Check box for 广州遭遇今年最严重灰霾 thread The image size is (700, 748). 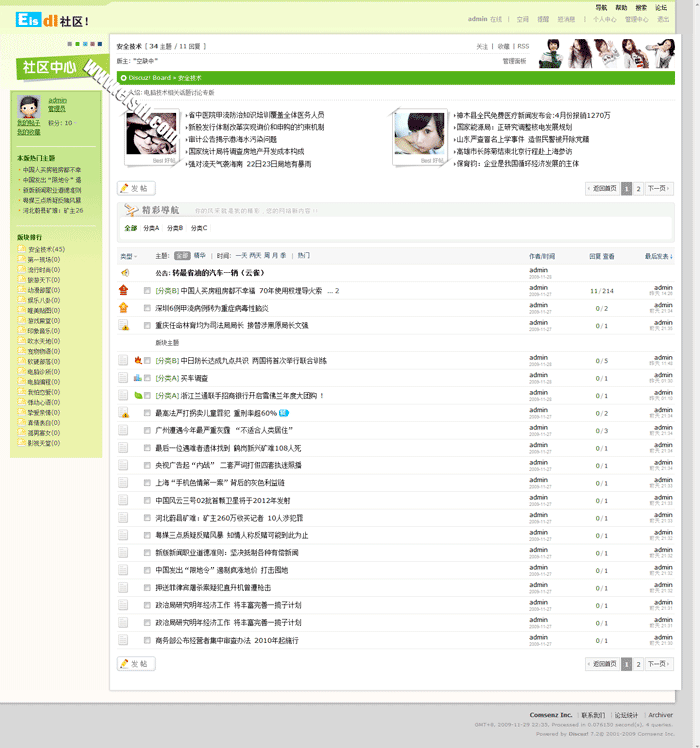coord(147,430)
